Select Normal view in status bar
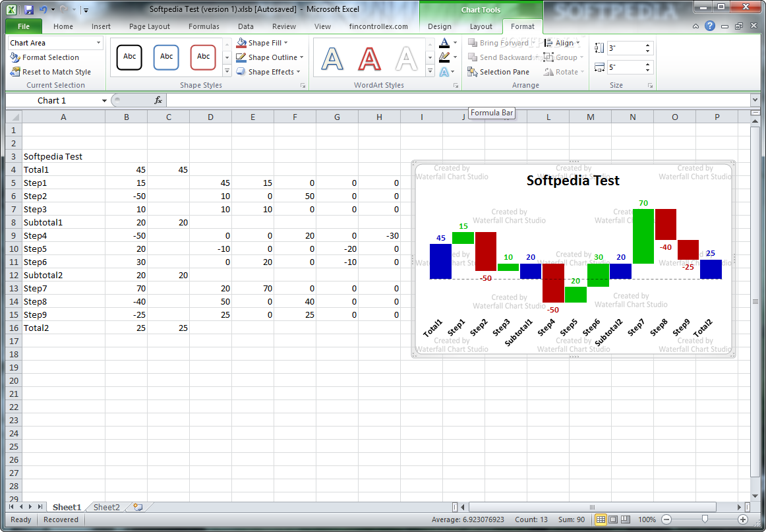This screenshot has width=766, height=532. point(601,519)
